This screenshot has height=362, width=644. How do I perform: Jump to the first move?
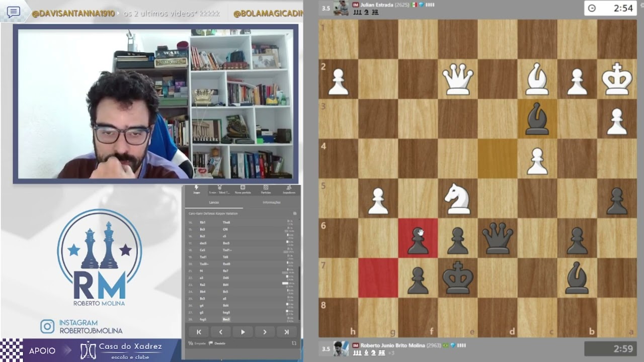tap(199, 332)
